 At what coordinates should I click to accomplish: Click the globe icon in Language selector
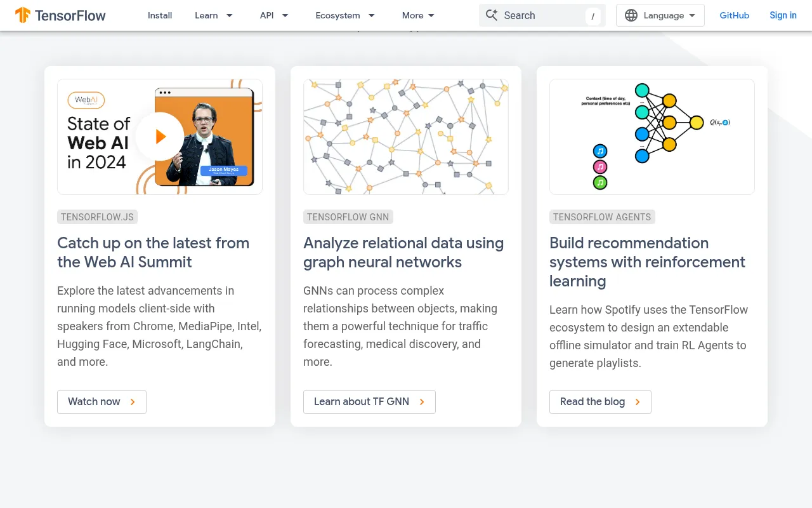pos(631,15)
